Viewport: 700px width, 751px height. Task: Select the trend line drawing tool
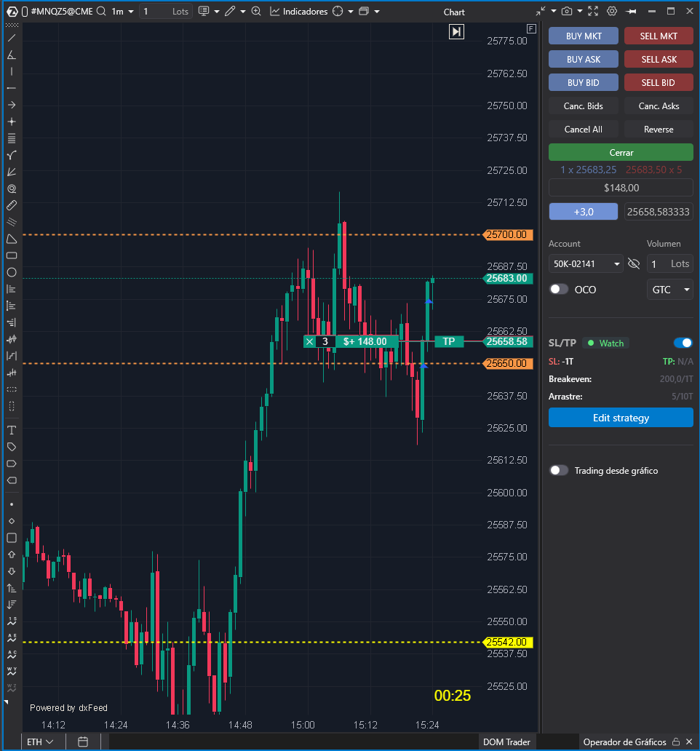click(x=12, y=38)
